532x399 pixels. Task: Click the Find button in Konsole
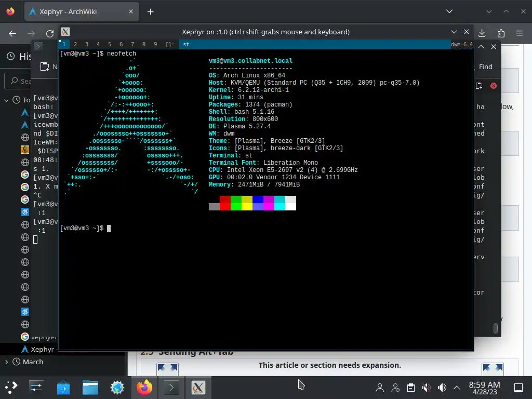pyautogui.click(x=485, y=67)
